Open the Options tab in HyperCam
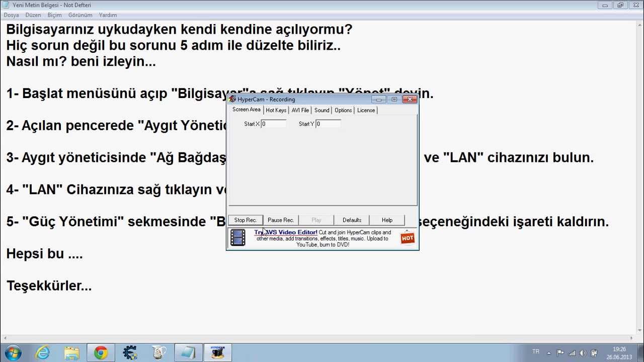This screenshot has height=362, width=644. click(343, 110)
